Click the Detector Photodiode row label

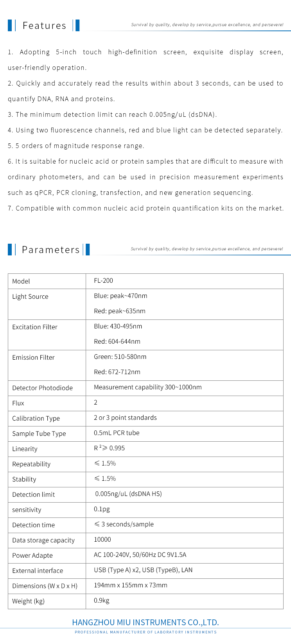click(x=42, y=388)
